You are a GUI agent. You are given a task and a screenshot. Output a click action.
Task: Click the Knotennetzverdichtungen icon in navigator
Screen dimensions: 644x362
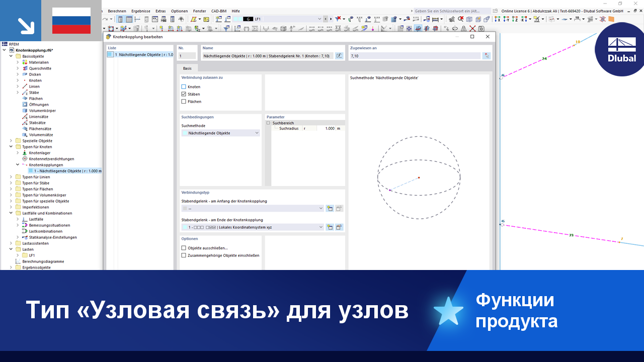click(x=25, y=159)
